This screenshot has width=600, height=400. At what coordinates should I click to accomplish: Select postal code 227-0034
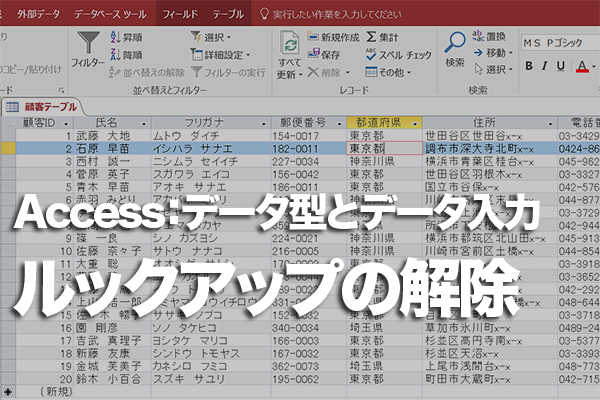pos(308,162)
